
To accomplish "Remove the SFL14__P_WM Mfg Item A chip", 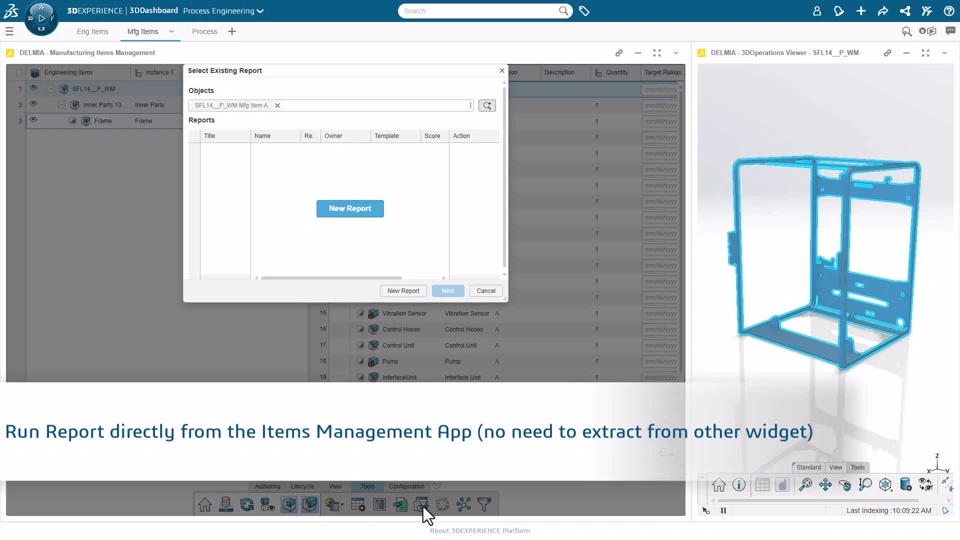I will click(277, 105).
